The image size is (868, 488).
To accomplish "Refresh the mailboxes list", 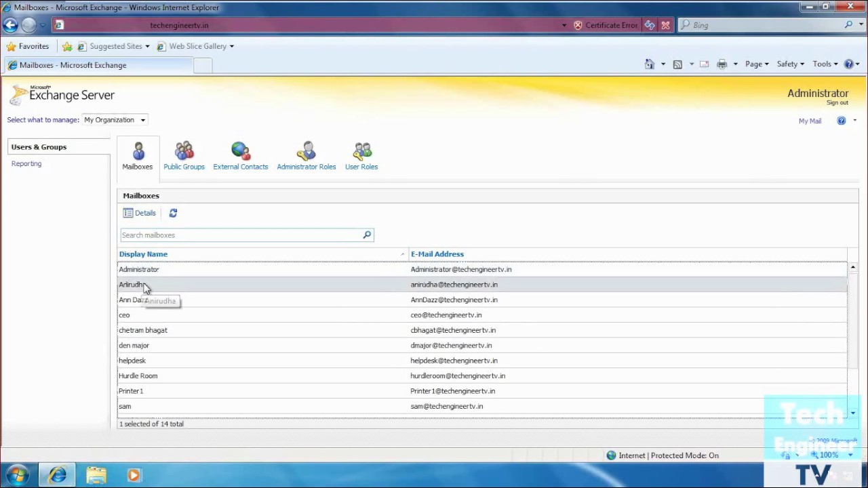I will pos(173,213).
